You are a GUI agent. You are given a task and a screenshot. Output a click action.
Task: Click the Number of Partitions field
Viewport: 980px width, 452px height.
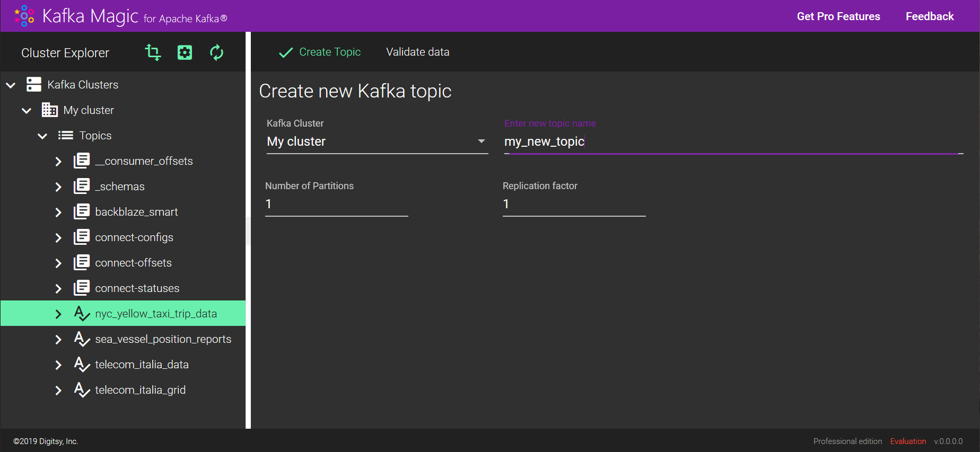pos(337,204)
